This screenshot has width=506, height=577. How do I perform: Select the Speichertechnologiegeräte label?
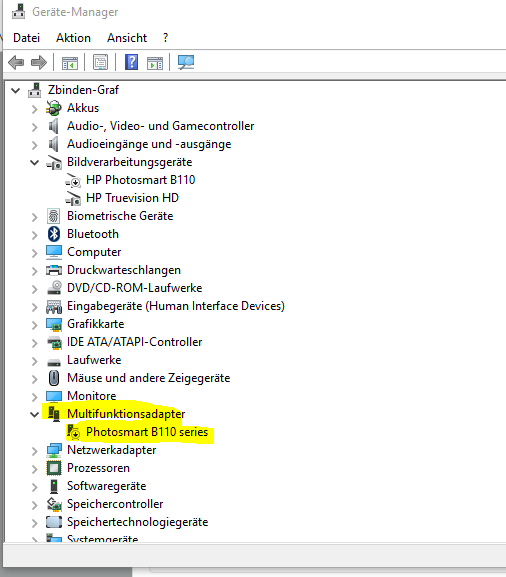click(138, 522)
